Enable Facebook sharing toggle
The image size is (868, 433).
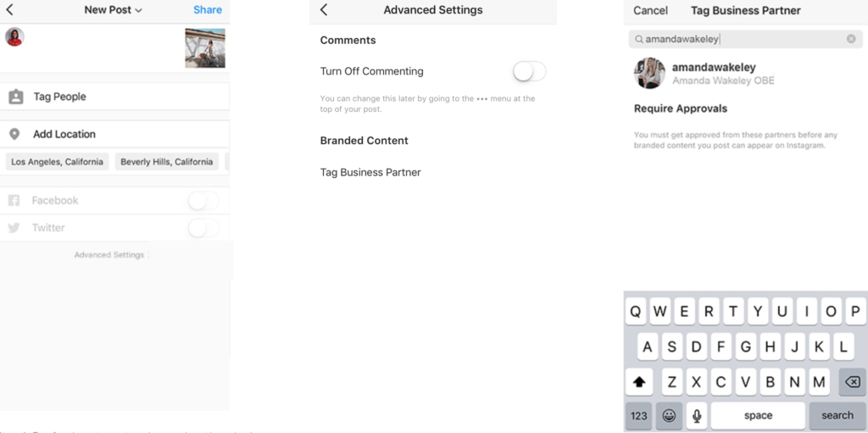coord(203,201)
